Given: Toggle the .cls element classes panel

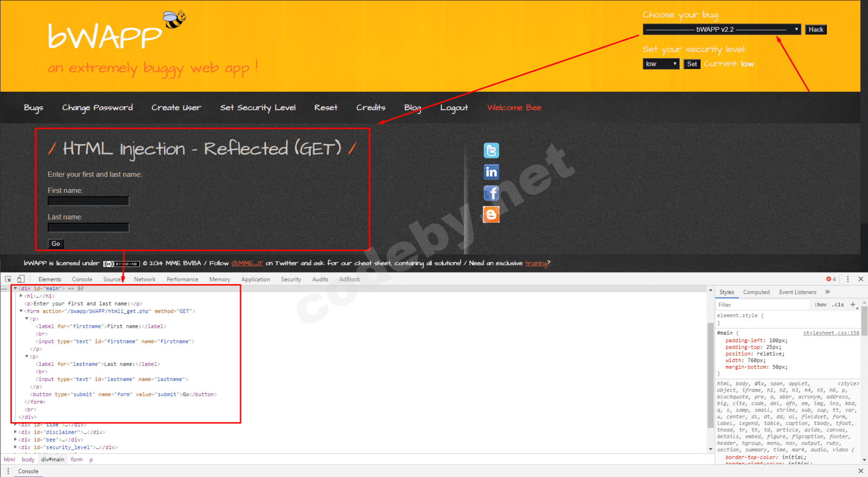Looking at the screenshot, I should click(838, 305).
